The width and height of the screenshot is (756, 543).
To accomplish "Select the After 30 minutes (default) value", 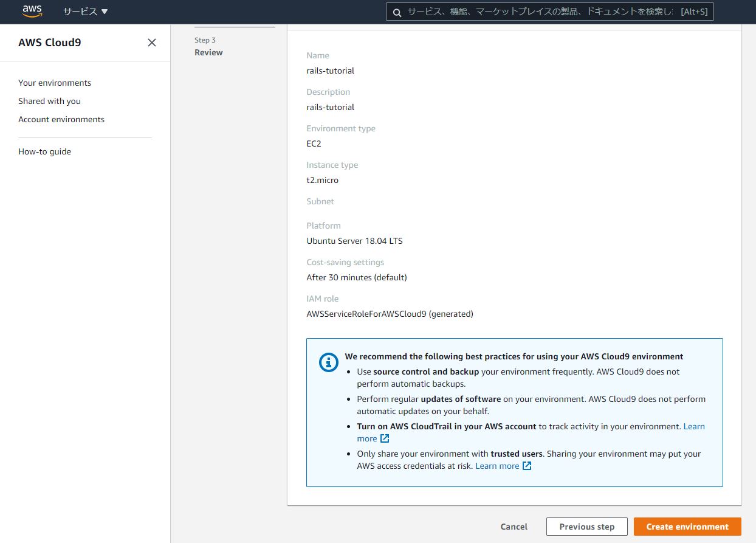I will [356, 277].
